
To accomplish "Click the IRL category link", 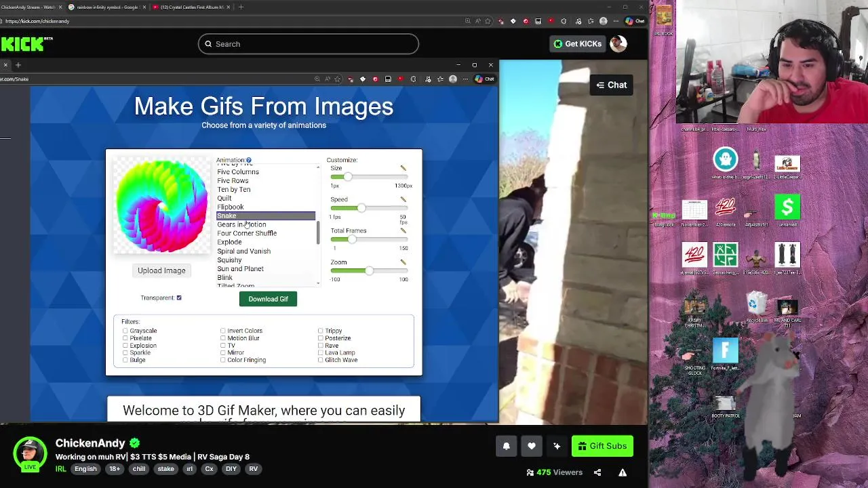I will 61,469.
